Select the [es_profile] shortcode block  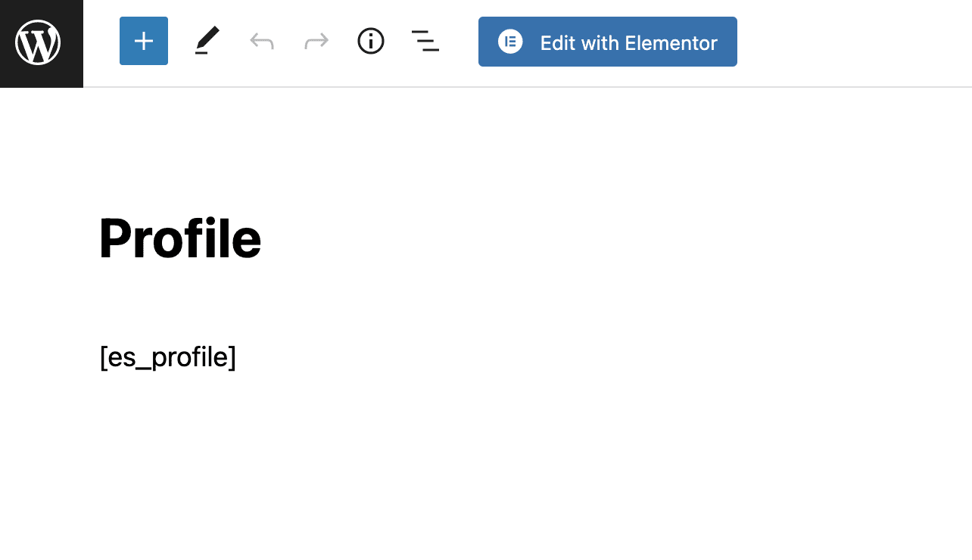[168, 357]
